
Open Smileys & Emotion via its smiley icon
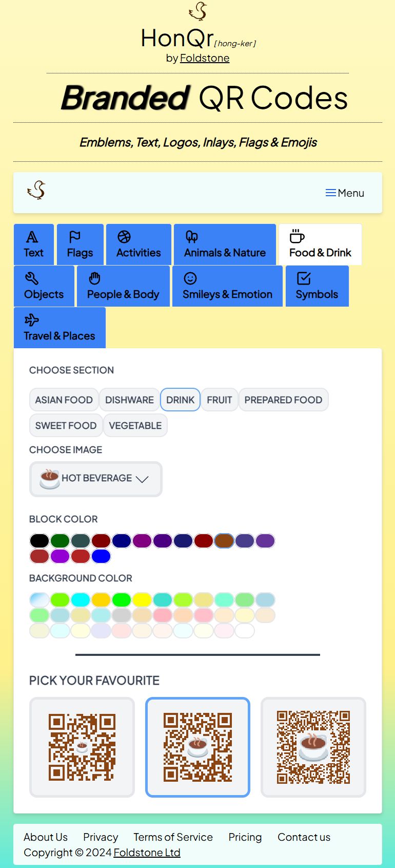pos(189,278)
